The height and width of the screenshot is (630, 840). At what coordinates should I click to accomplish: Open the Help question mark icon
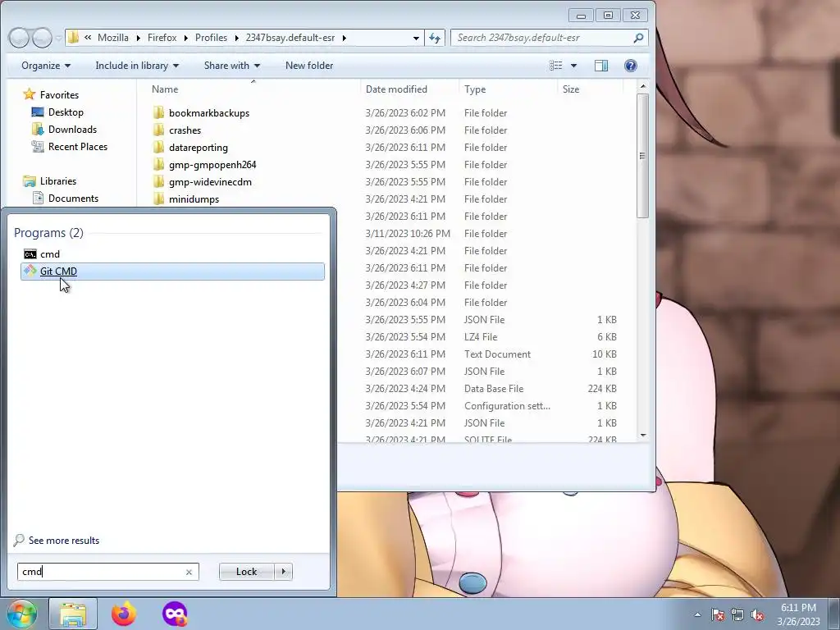click(x=631, y=66)
